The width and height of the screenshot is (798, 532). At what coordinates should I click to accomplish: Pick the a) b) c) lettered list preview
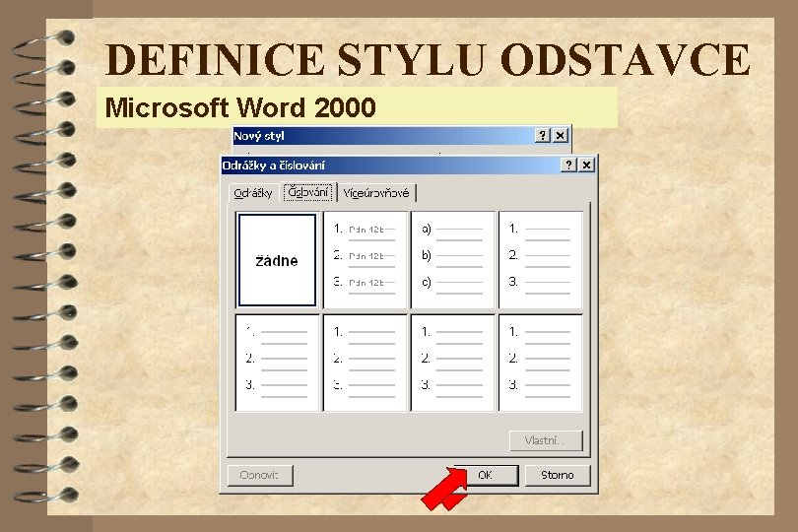453,260
